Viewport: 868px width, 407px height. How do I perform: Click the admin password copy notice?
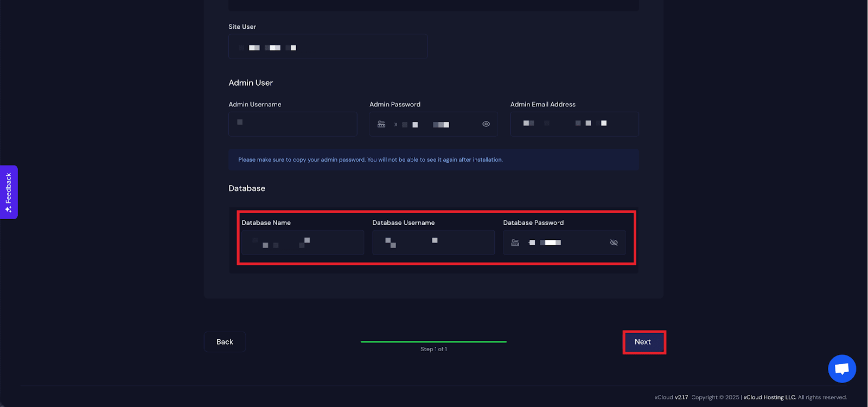click(x=370, y=160)
